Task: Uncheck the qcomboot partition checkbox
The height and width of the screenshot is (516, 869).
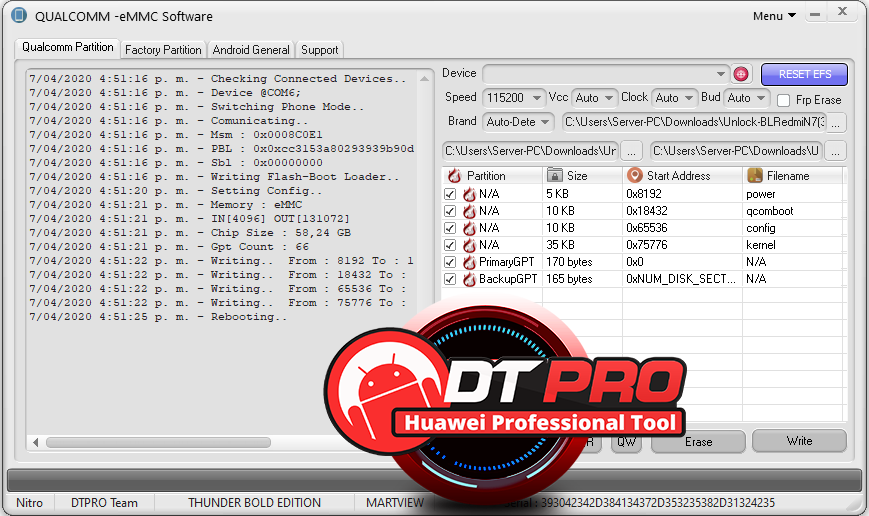Action: tap(450, 211)
